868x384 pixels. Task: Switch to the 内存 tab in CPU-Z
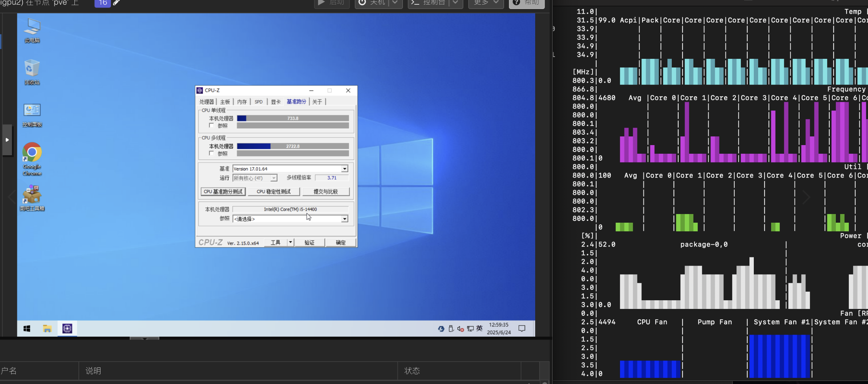[242, 102]
